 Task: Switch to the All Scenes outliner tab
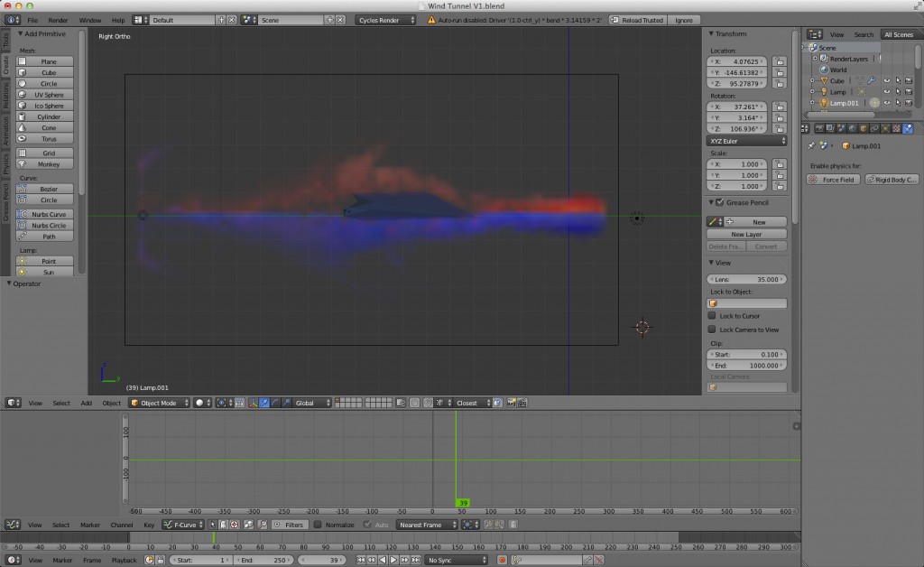coord(899,34)
